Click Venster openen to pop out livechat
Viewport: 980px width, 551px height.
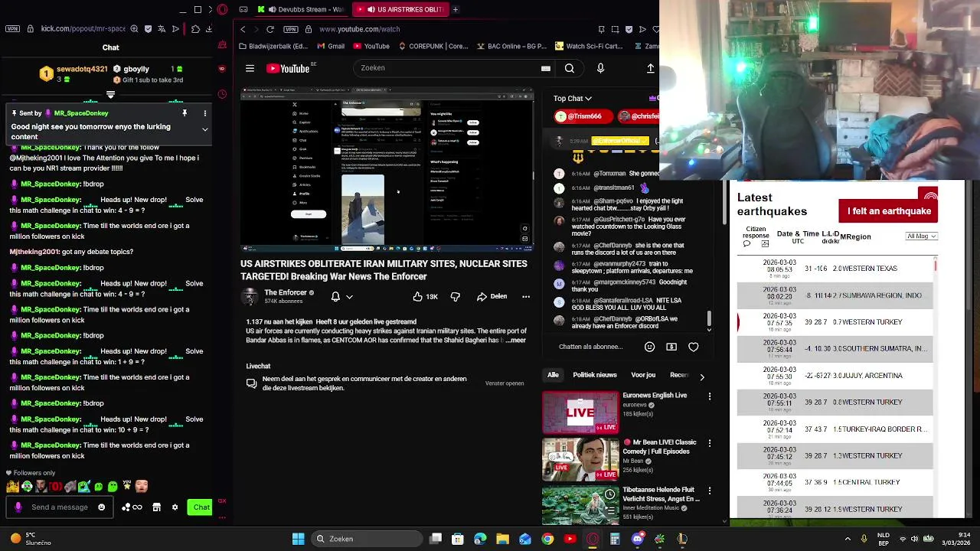click(x=505, y=383)
